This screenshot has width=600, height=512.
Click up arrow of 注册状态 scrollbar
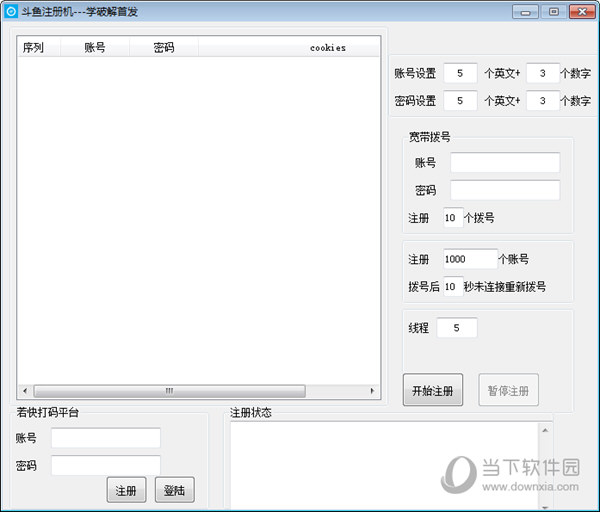545,430
